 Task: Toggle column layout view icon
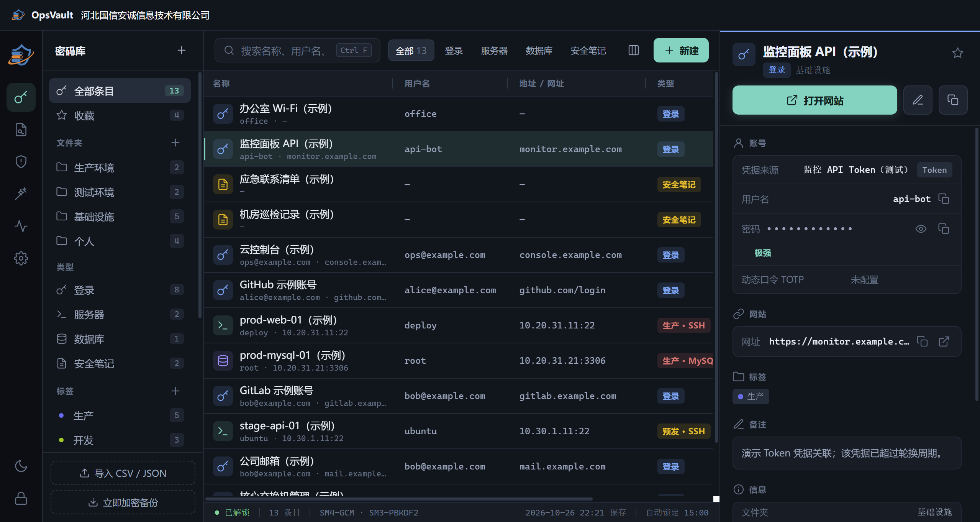[634, 50]
